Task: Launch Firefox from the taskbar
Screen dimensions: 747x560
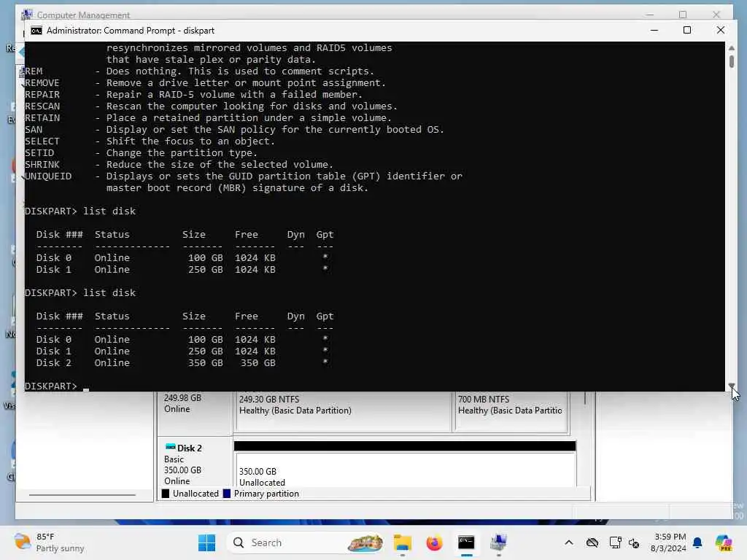Action: point(434,542)
